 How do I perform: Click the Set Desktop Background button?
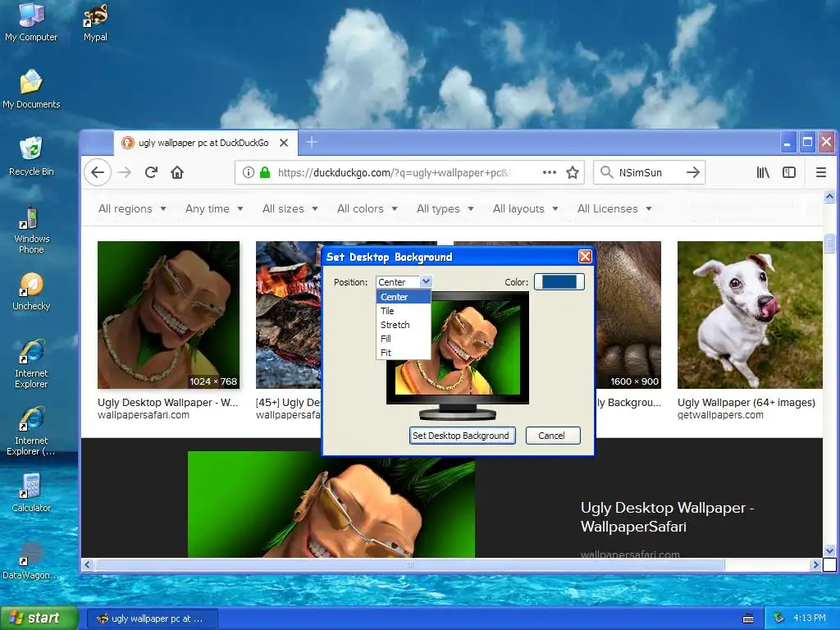coord(461,436)
